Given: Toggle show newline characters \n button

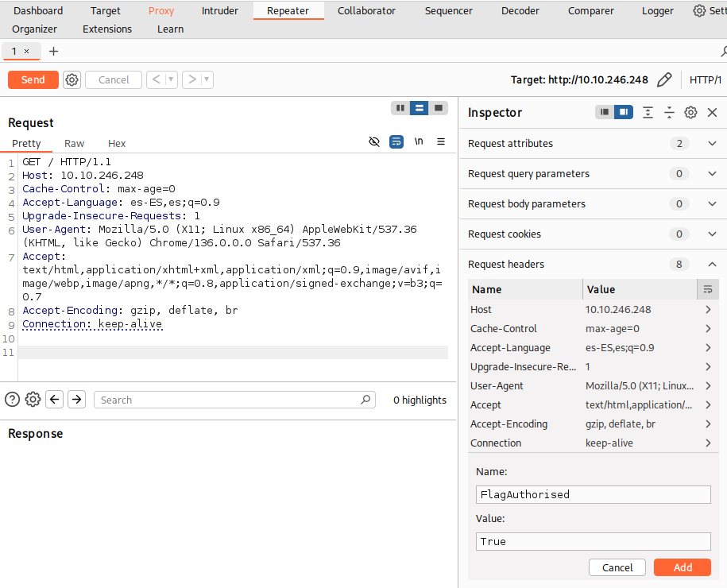Looking at the screenshot, I should coord(419,141).
